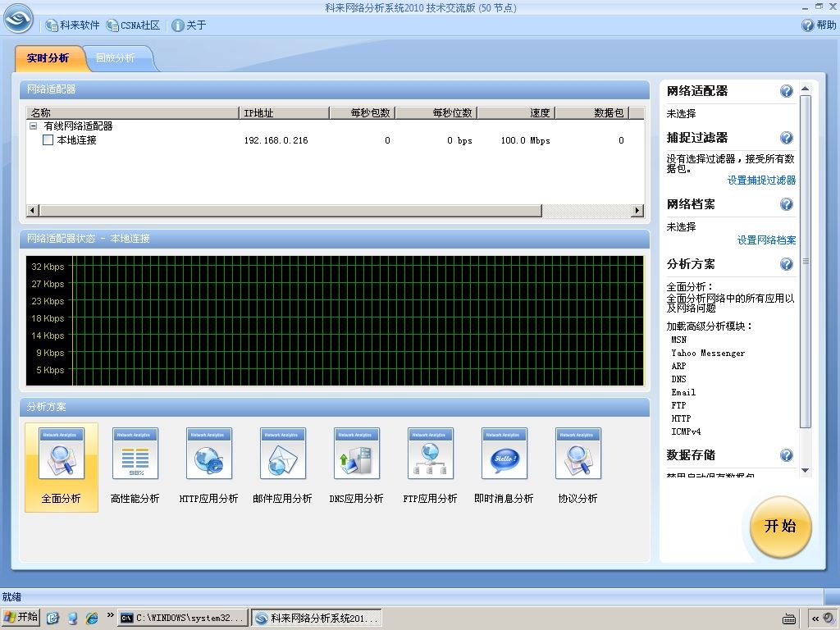The image size is (840, 630).
Task: Expand the quick launch overflow chevron
Action: (110, 615)
